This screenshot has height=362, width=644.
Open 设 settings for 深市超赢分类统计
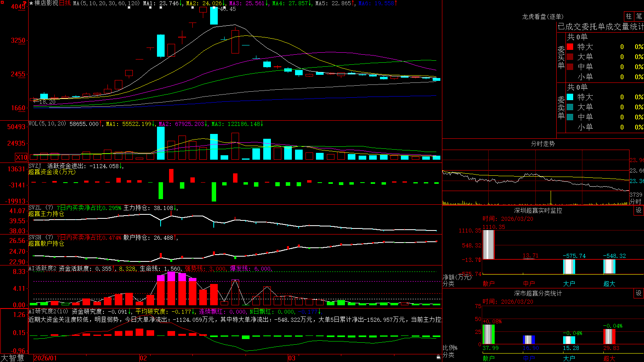[x=639, y=293]
